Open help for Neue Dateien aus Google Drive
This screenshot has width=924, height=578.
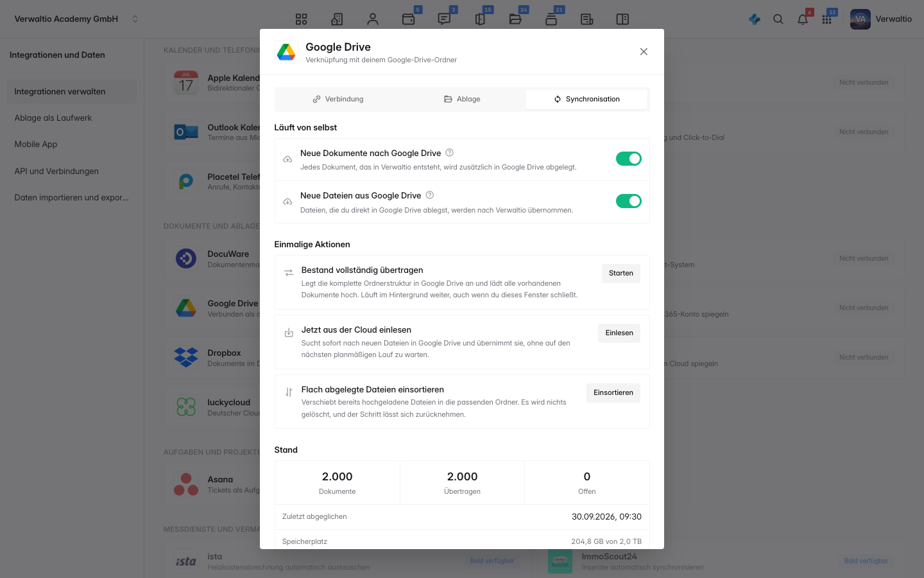click(x=430, y=195)
